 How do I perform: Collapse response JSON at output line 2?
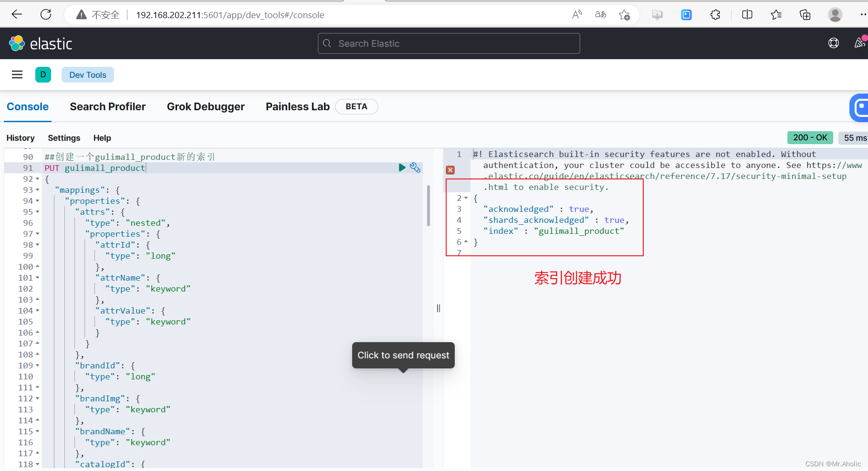tap(466, 198)
